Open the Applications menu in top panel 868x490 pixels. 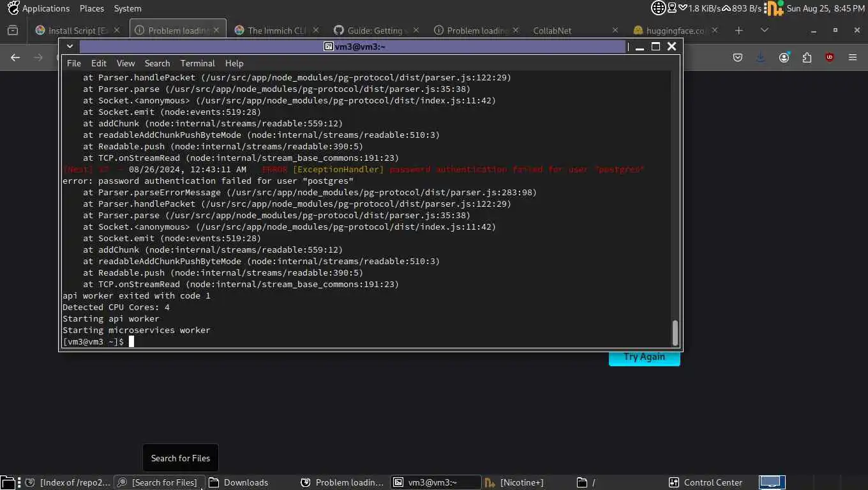tap(46, 8)
